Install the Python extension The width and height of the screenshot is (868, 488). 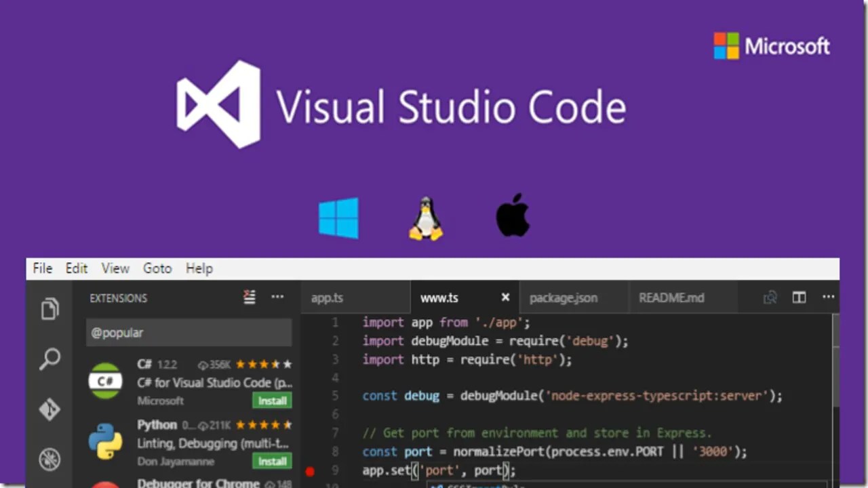(272, 461)
